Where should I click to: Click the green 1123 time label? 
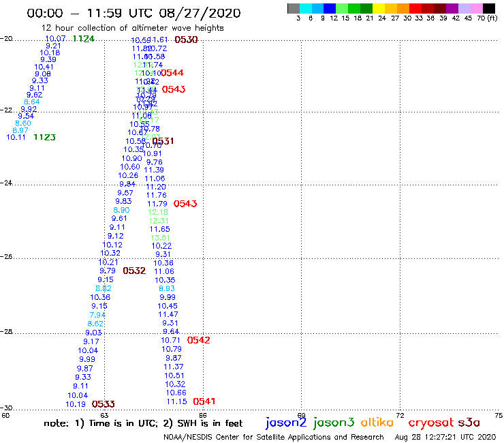45,138
